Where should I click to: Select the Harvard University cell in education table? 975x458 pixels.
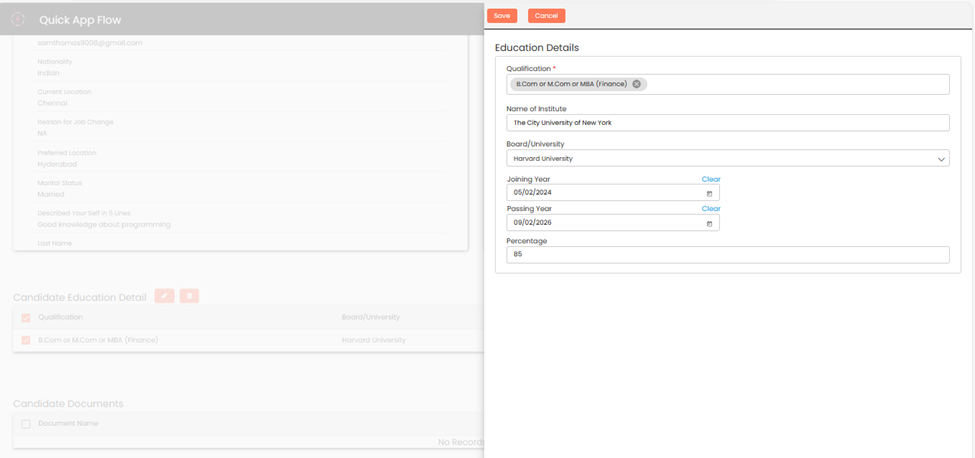pyautogui.click(x=373, y=340)
